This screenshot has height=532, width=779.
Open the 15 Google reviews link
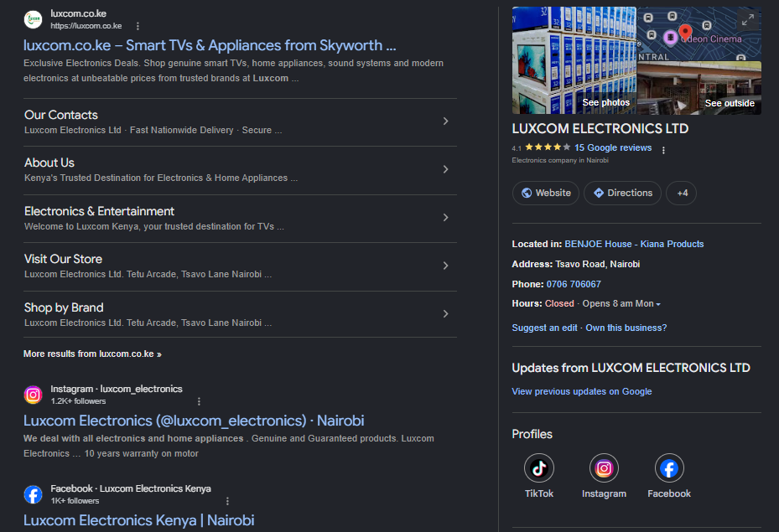[613, 147]
